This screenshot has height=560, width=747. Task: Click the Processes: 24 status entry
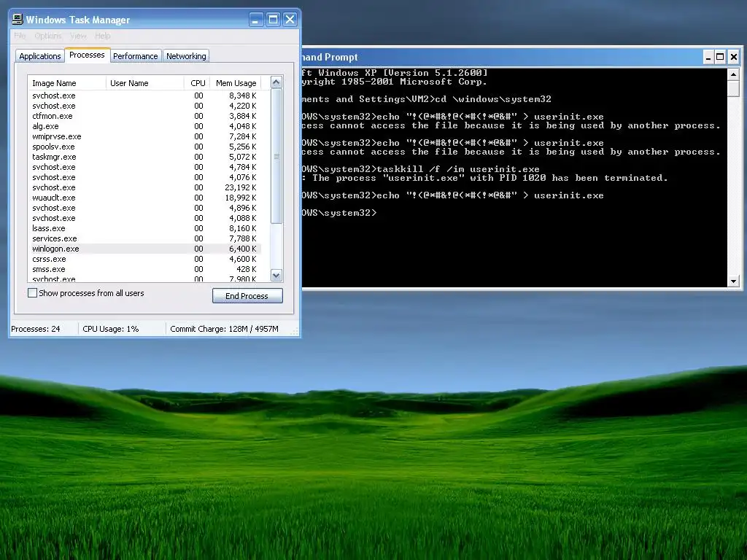point(36,329)
